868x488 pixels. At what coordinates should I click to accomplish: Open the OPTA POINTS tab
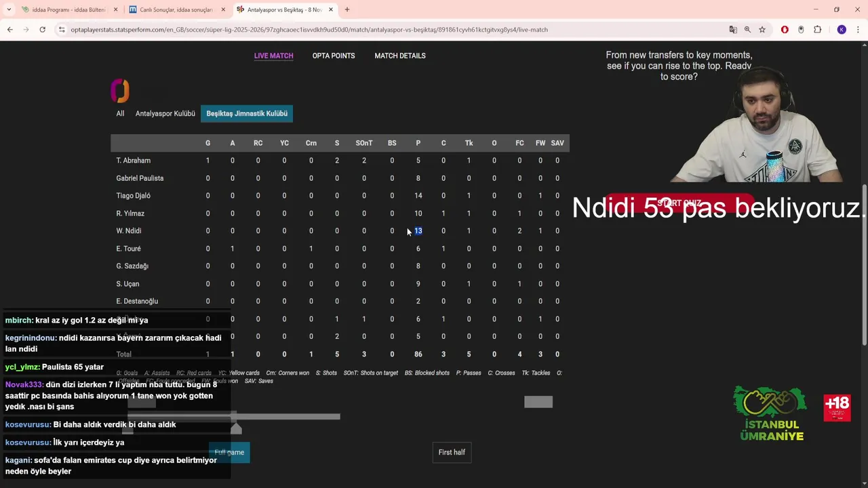pos(334,56)
